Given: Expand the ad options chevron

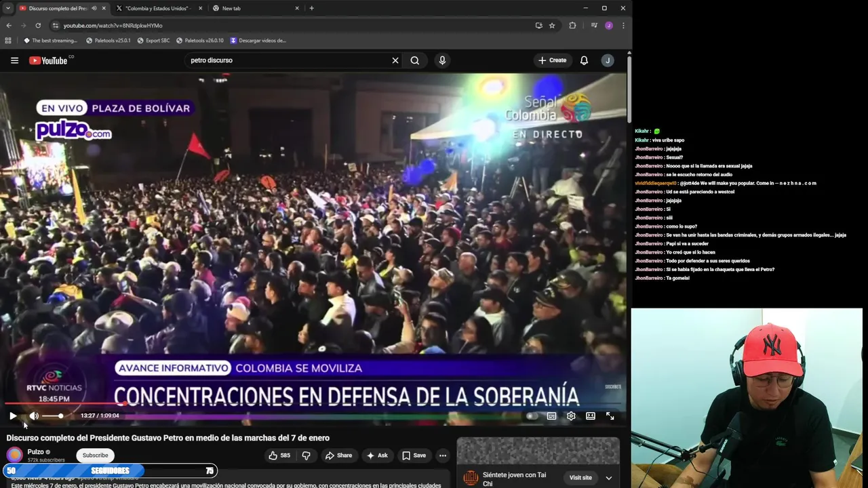Looking at the screenshot, I should pyautogui.click(x=608, y=478).
